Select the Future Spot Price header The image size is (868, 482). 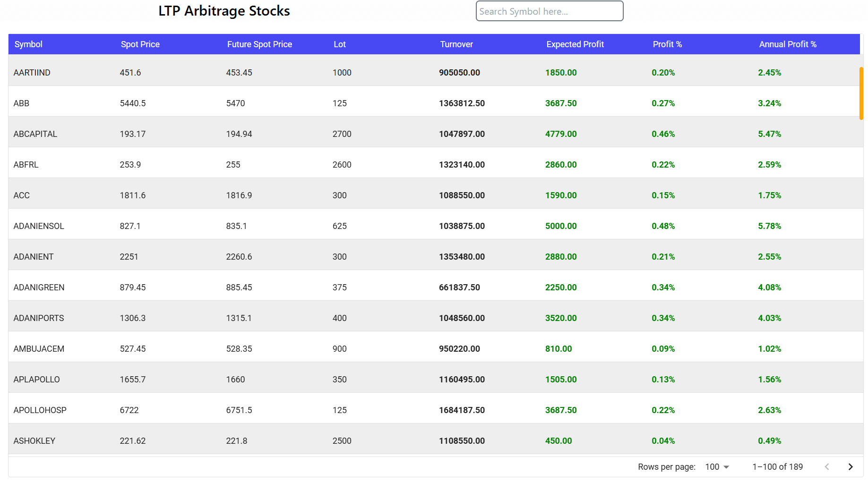259,44
